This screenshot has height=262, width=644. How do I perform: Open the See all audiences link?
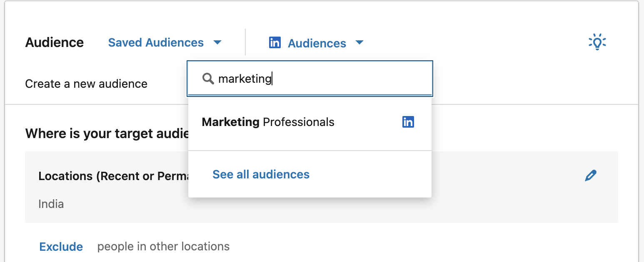tap(261, 174)
